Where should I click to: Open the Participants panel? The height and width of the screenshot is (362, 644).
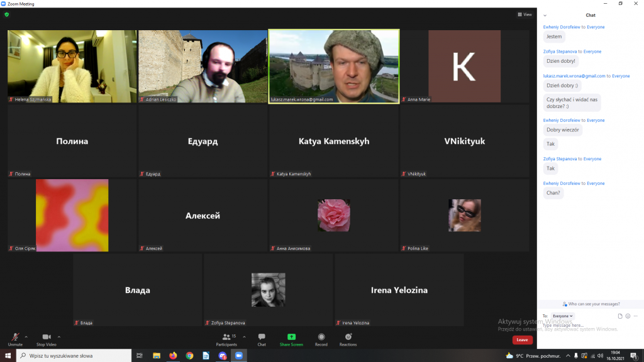pyautogui.click(x=226, y=339)
